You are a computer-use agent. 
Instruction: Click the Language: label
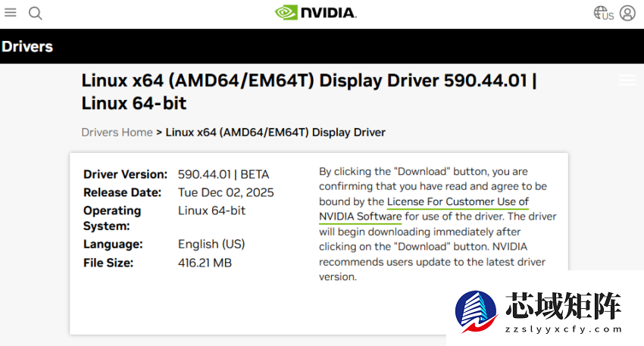pyautogui.click(x=113, y=245)
